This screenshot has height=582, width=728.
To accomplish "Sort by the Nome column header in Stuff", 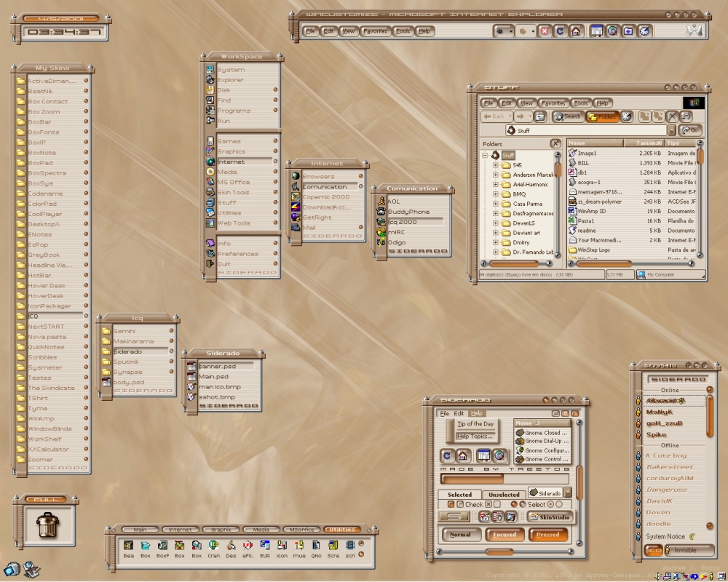I will (596, 143).
